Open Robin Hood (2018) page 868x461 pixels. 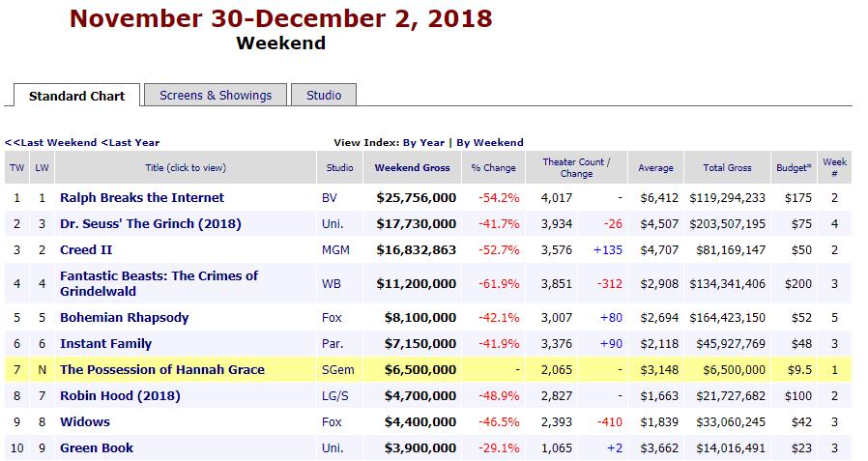(120, 395)
